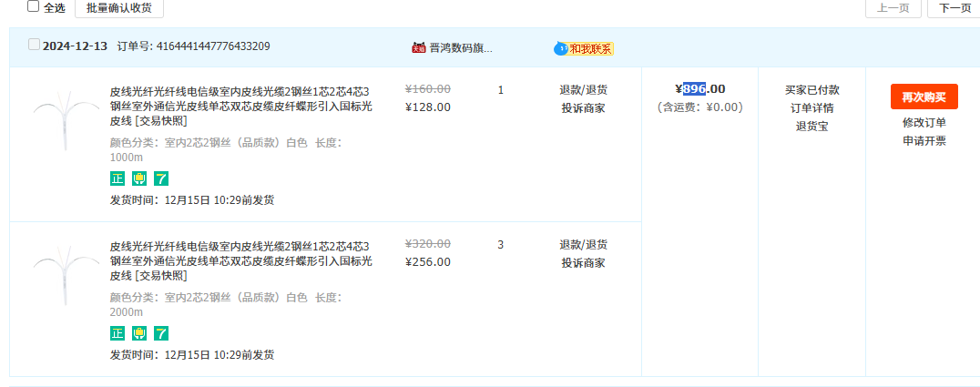
Task: Click 退款/退货 for the 1000m item
Action: pos(584,90)
